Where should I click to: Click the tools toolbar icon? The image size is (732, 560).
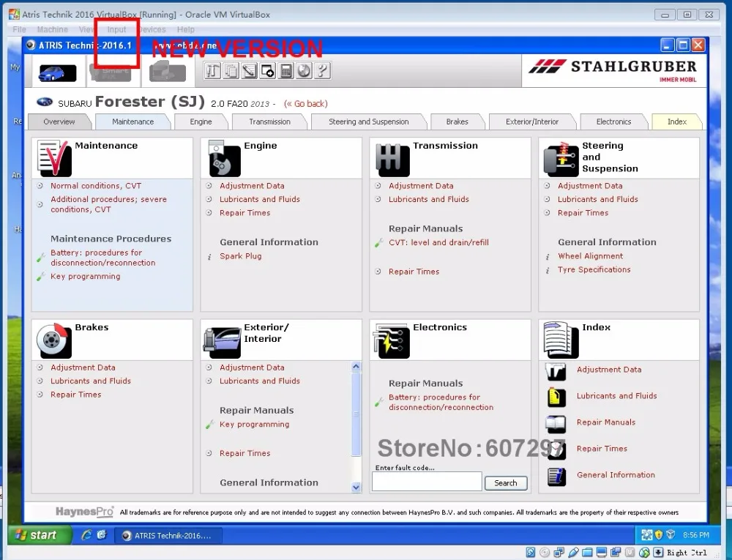click(x=212, y=71)
